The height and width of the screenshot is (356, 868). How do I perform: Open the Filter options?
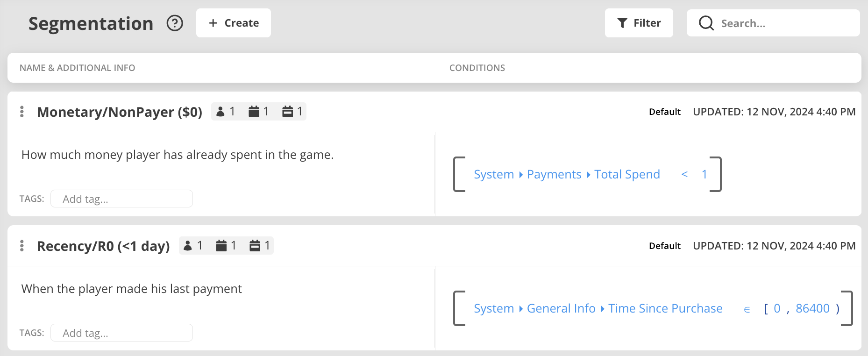[639, 23]
